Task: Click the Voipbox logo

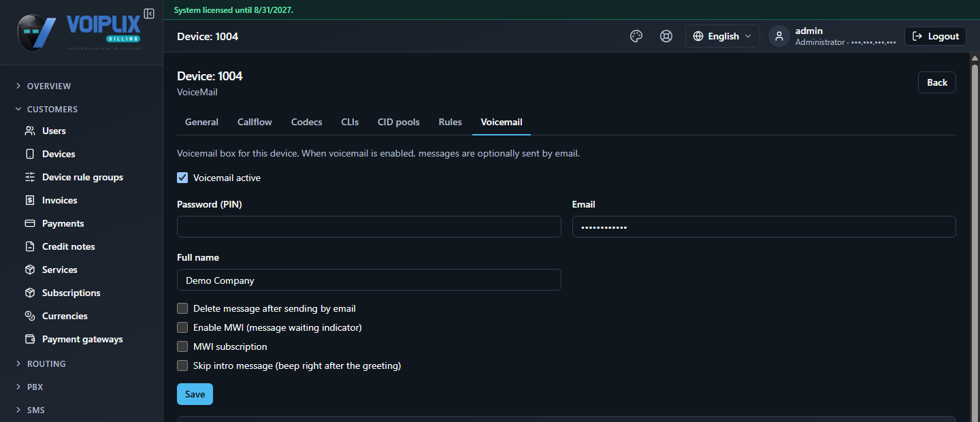Action: tap(78, 32)
